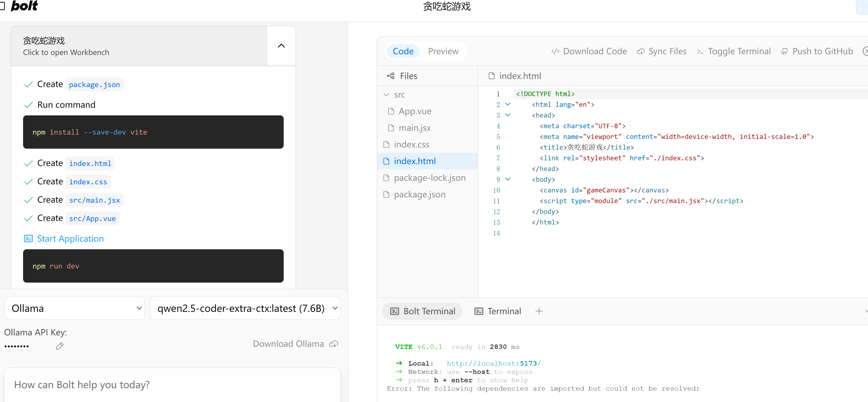868x402 pixels.
Task: Focus the 'How can Bolt help you today?' input
Action: [x=172, y=384]
